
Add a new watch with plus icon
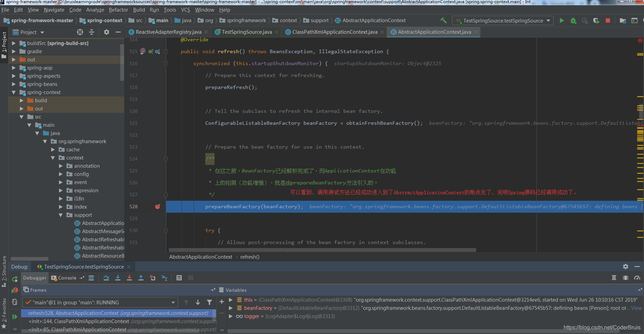[x=222, y=302]
